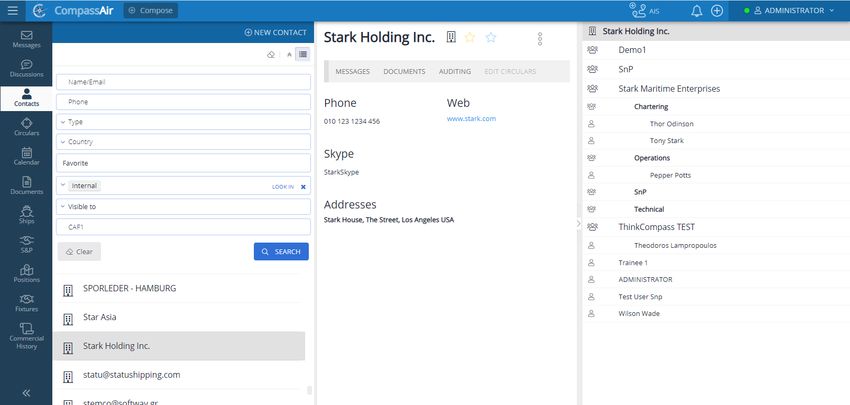Click the SEARCH button
The width and height of the screenshot is (850, 405).
[x=281, y=252]
